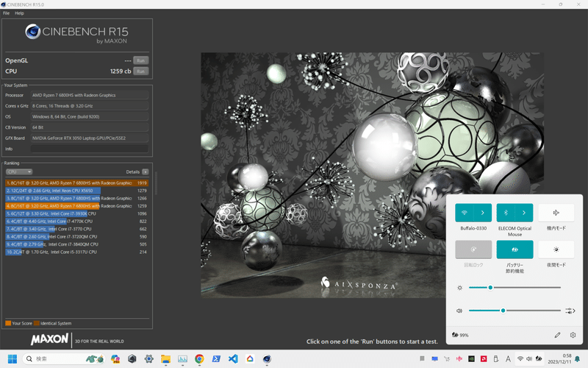
Task: Open the multicolor house icon on taskbar
Action: pyautogui.click(x=250, y=359)
